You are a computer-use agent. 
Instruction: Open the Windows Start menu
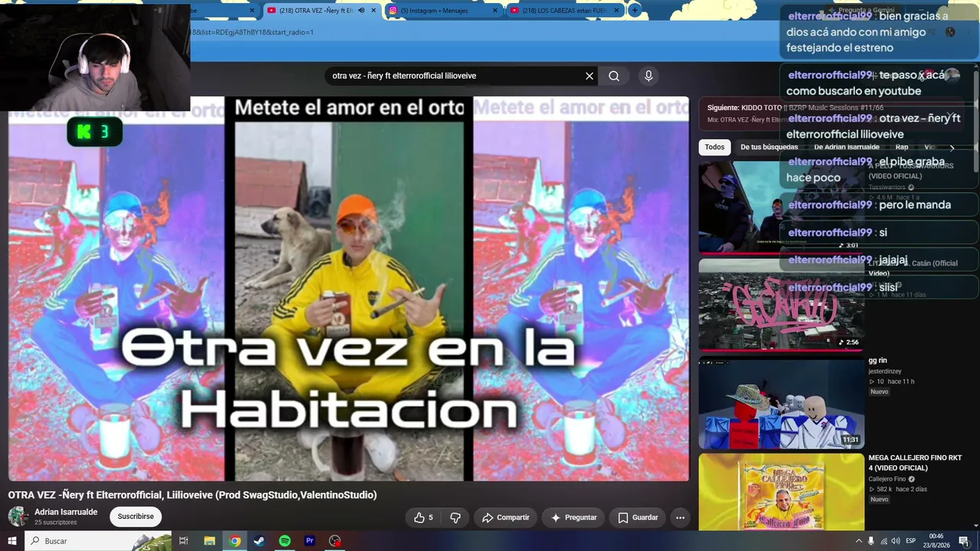(12, 541)
